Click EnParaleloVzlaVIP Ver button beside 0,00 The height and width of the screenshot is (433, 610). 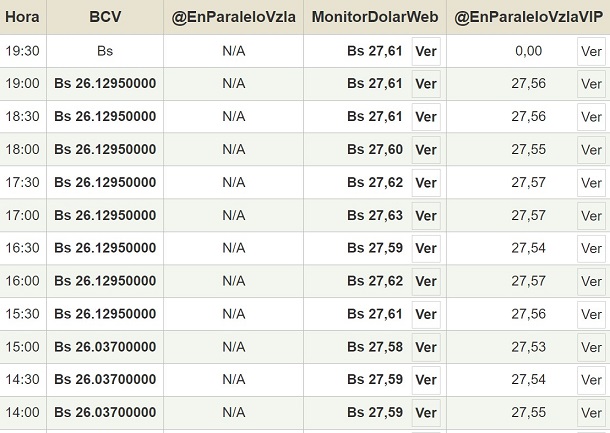click(591, 52)
